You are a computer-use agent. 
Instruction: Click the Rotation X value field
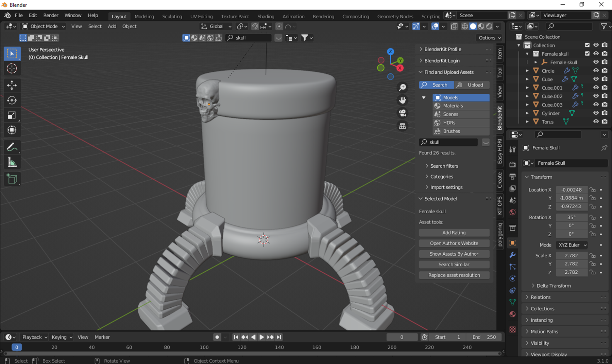click(572, 217)
